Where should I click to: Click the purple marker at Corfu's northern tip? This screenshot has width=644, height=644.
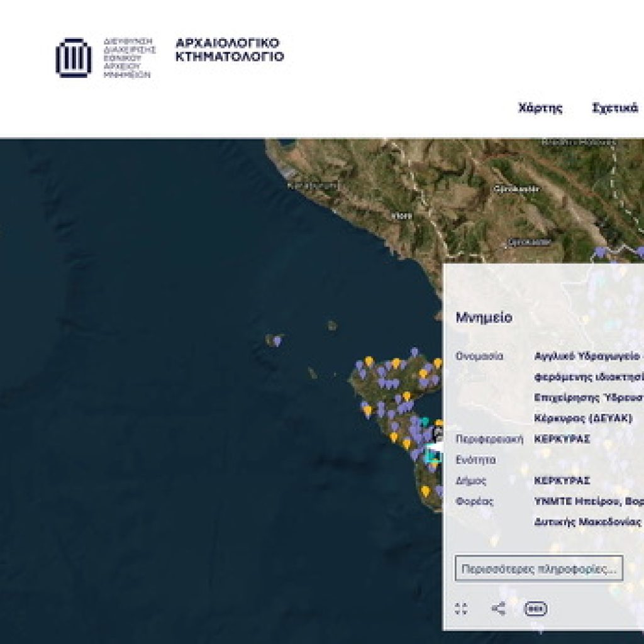414,352
